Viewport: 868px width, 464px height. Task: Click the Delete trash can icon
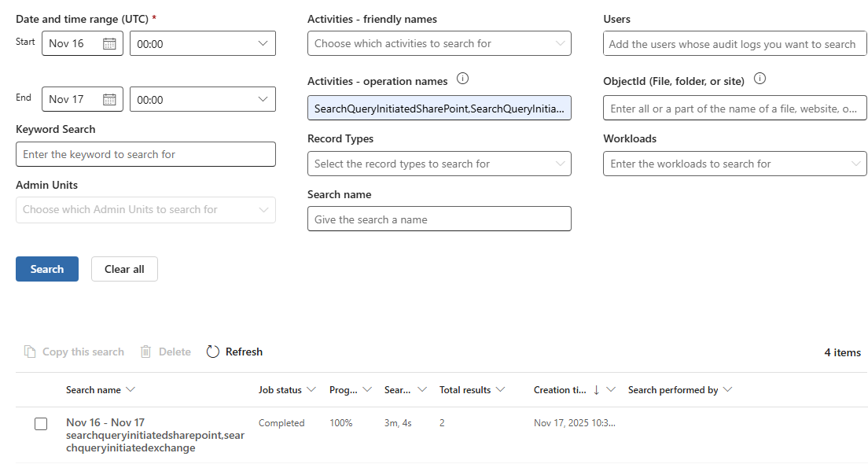click(x=145, y=352)
